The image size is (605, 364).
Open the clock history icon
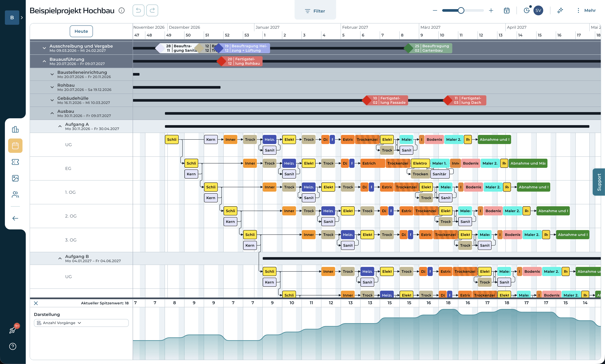[526, 11]
